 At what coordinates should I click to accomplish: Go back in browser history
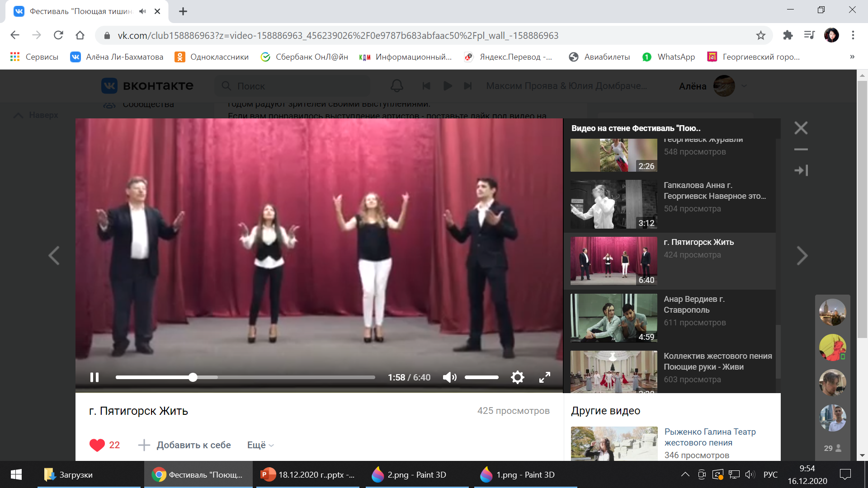[x=15, y=35]
